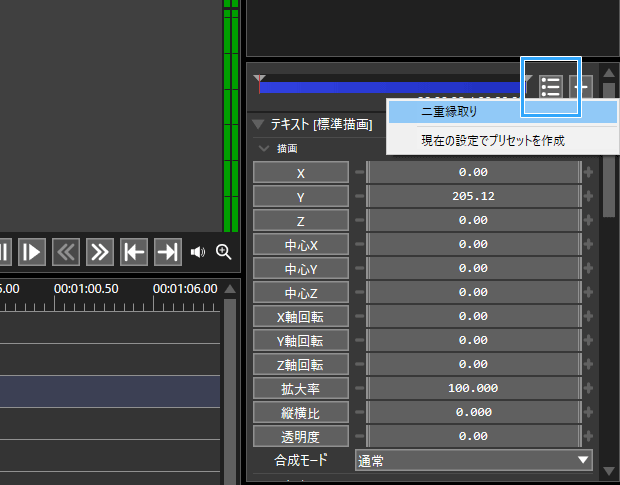Click the bar-and-triangle play button
This screenshot has width=620, height=485.
[x=32, y=252]
